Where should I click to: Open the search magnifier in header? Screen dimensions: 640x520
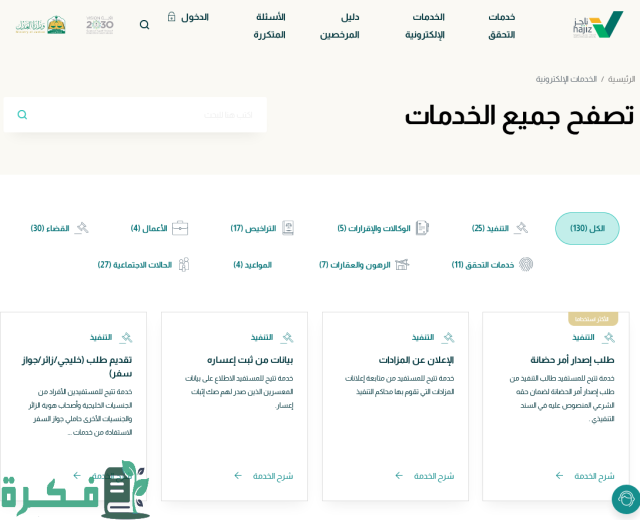tap(144, 25)
